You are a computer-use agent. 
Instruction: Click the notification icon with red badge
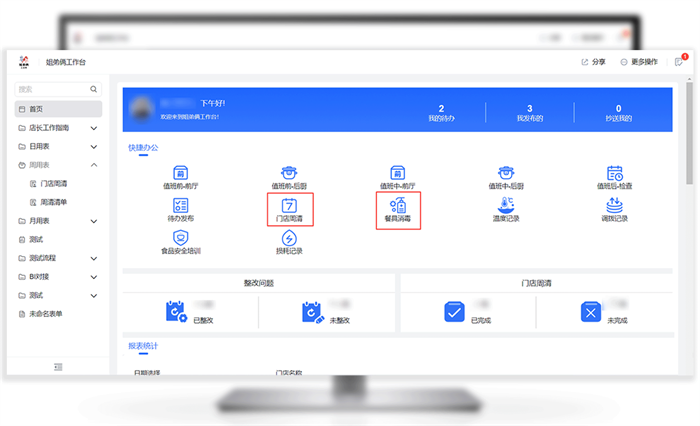[x=679, y=62]
